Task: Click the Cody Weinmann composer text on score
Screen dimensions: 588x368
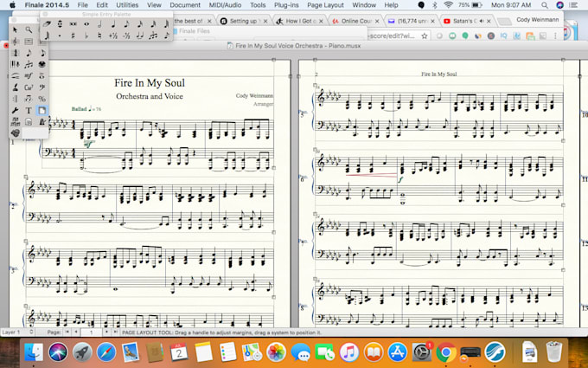Action: click(x=254, y=96)
